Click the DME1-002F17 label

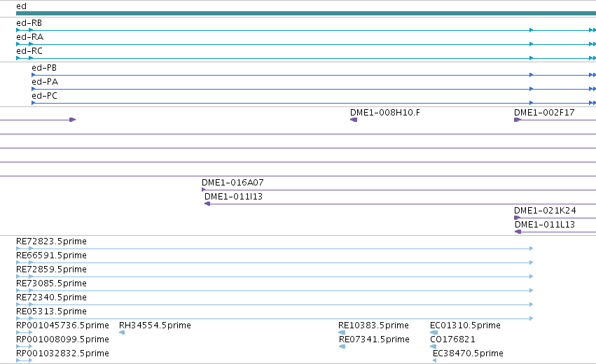coord(544,113)
